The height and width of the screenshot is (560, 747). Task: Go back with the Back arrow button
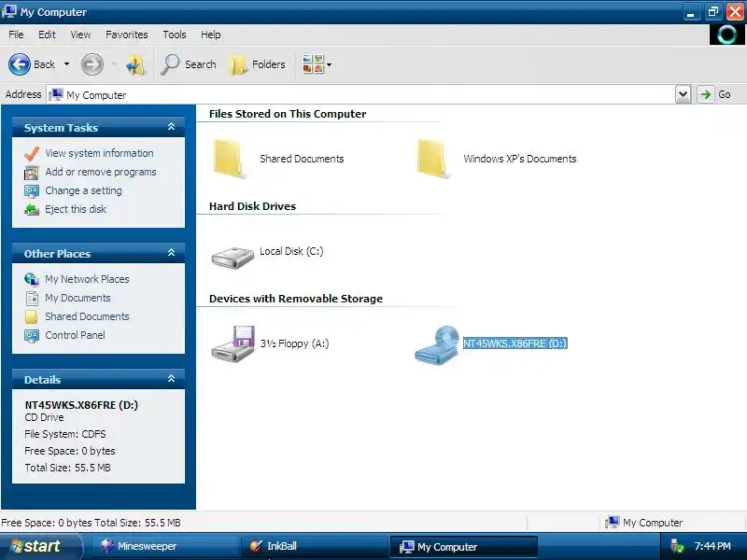pos(20,64)
